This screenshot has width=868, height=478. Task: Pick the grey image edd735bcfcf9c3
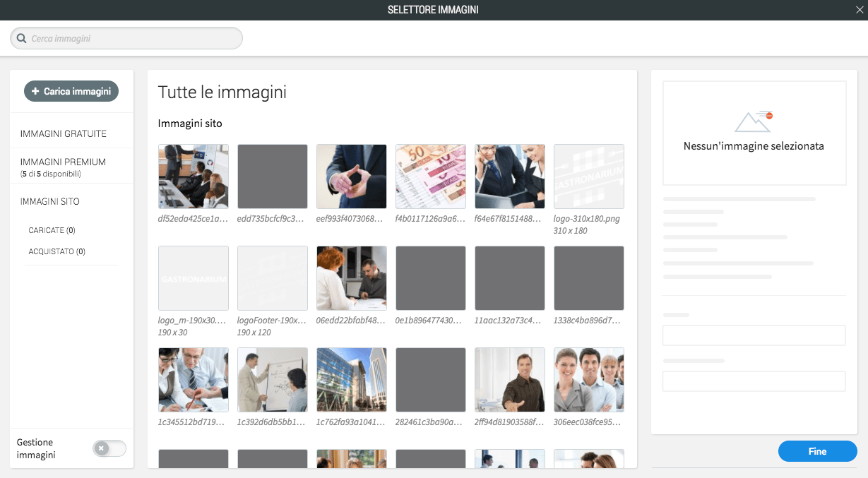(273, 177)
